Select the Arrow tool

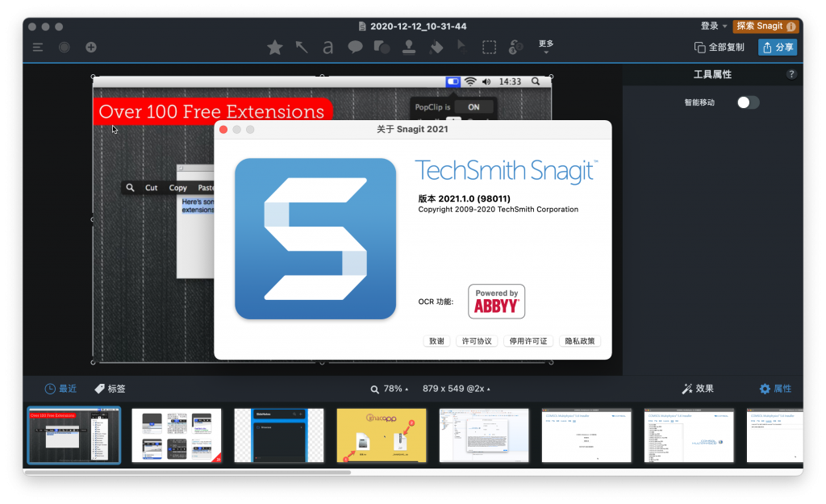coord(302,48)
